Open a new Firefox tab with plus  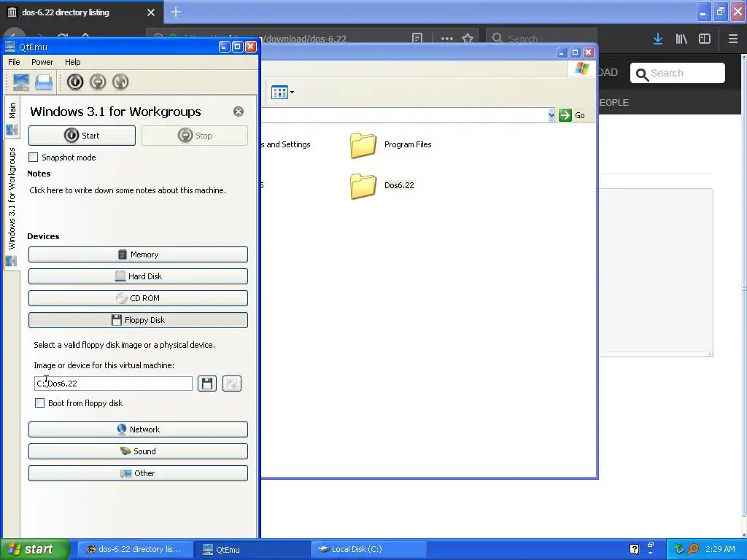click(176, 12)
